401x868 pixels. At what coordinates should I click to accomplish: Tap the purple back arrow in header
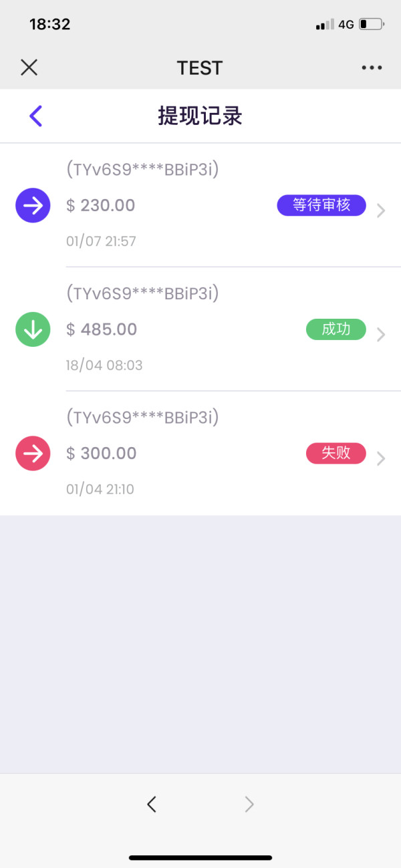click(x=36, y=116)
